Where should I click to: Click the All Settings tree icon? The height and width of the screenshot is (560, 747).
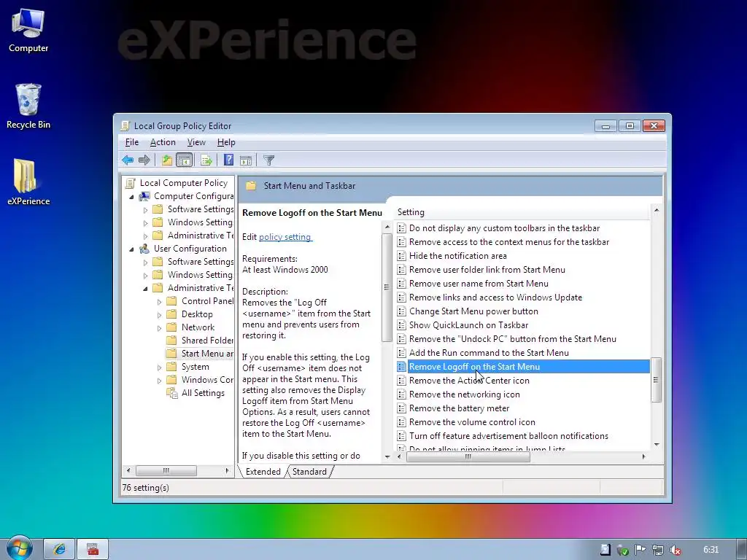(171, 393)
